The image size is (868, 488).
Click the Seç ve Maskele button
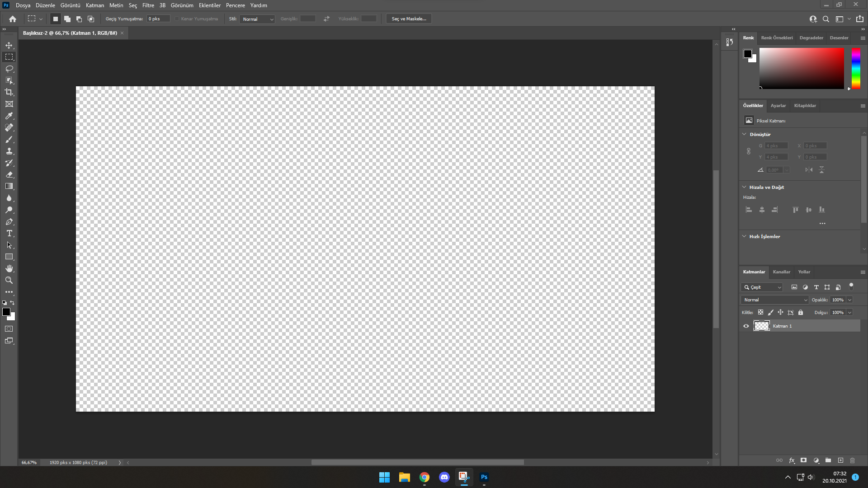tap(409, 19)
